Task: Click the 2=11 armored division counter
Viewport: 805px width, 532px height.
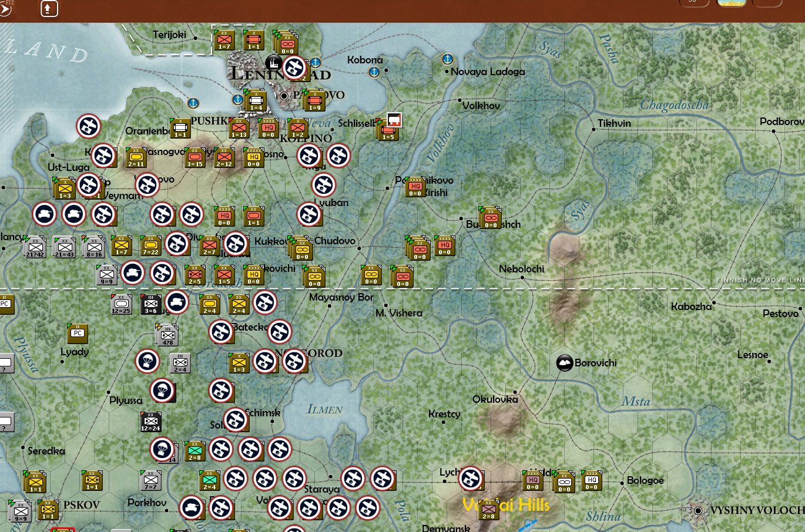Action: click(x=136, y=158)
